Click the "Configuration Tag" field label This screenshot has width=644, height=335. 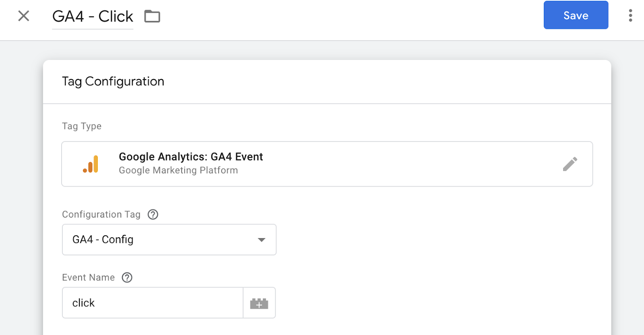coord(101,214)
